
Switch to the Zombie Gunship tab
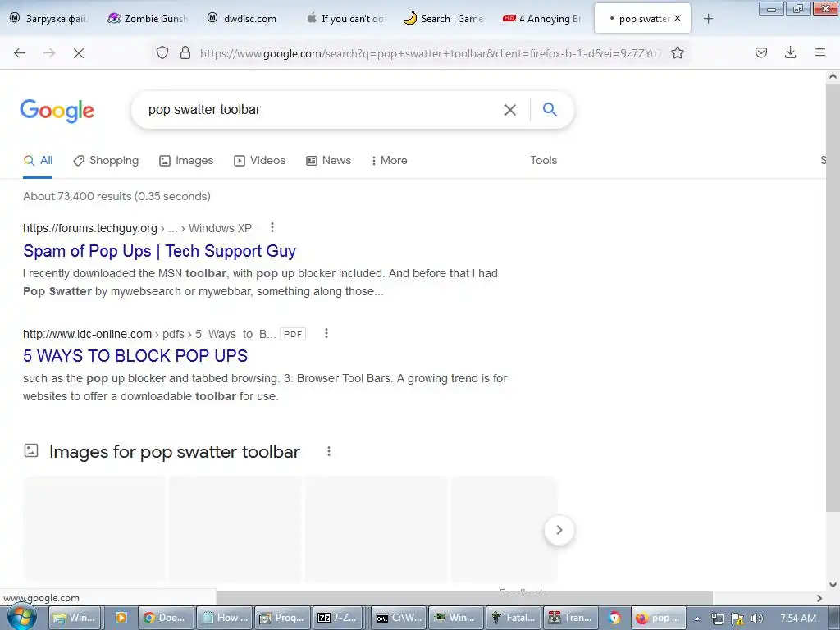point(148,19)
